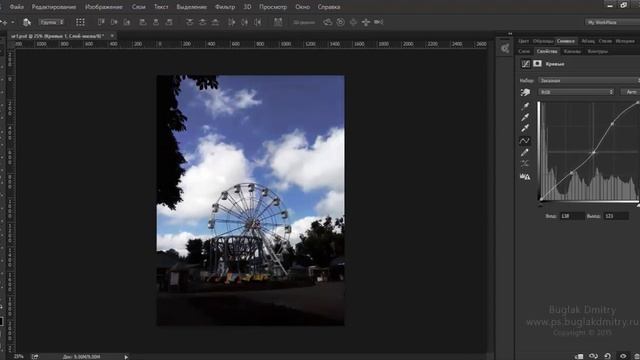The height and width of the screenshot is (360, 640).
Task: Toggle histogram clipping warning icon
Action: click(x=525, y=176)
